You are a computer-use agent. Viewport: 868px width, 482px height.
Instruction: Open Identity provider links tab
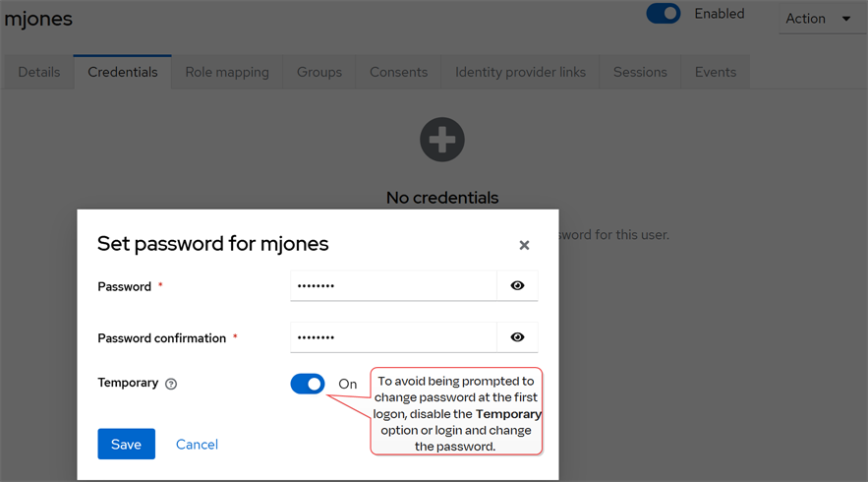[x=520, y=72]
